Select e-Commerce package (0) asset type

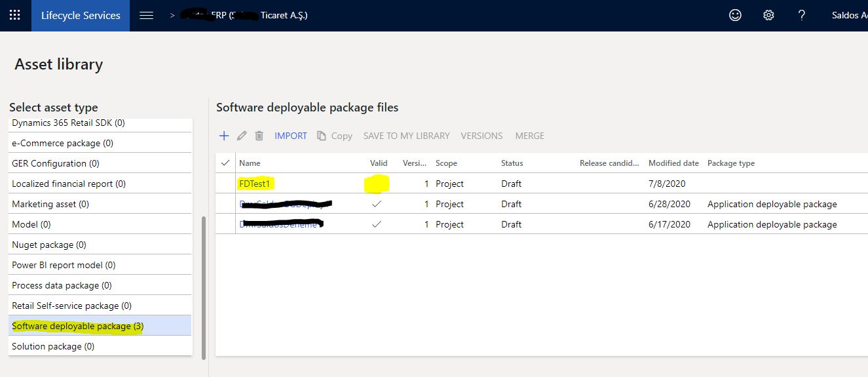(x=100, y=143)
